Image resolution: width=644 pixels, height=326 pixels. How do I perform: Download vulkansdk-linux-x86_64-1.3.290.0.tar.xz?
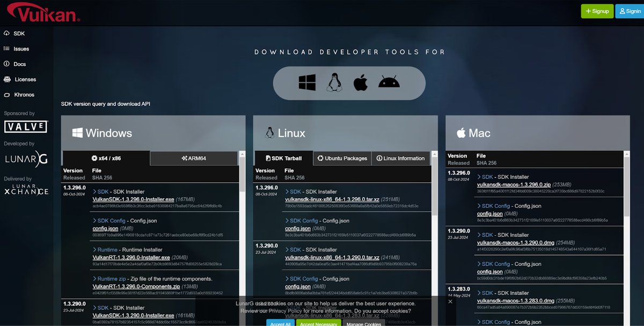coord(332,257)
